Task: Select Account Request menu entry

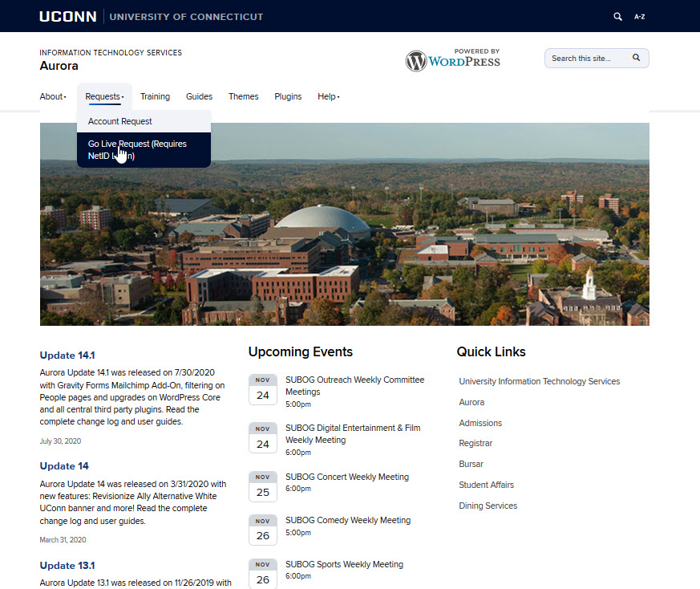Action: (120, 121)
